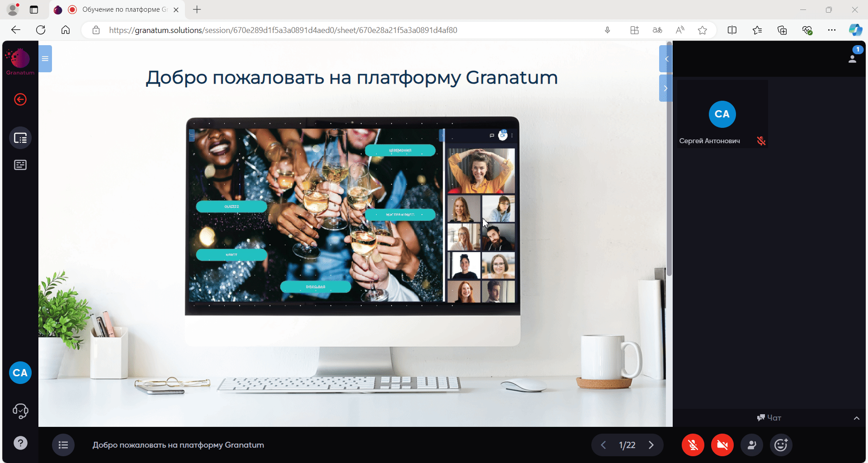Click the browser profile avatar icon
This screenshot has height=463, width=868.
(x=14, y=9)
